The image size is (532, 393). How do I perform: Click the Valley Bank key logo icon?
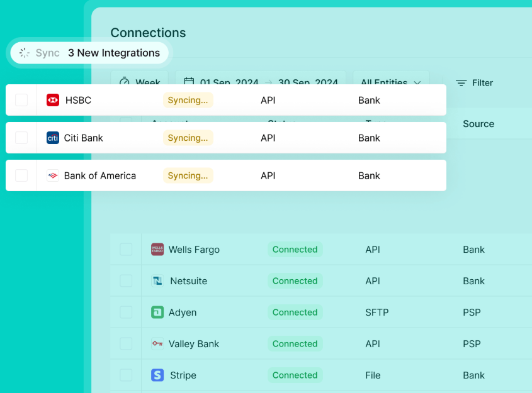[x=157, y=343]
